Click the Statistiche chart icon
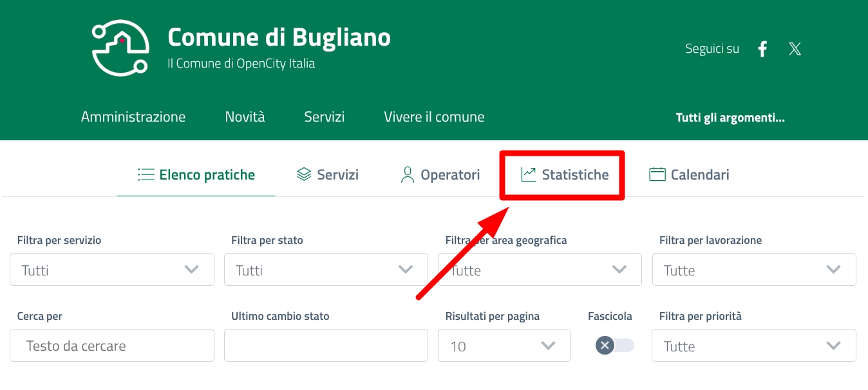868x390 pixels. pos(529,174)
